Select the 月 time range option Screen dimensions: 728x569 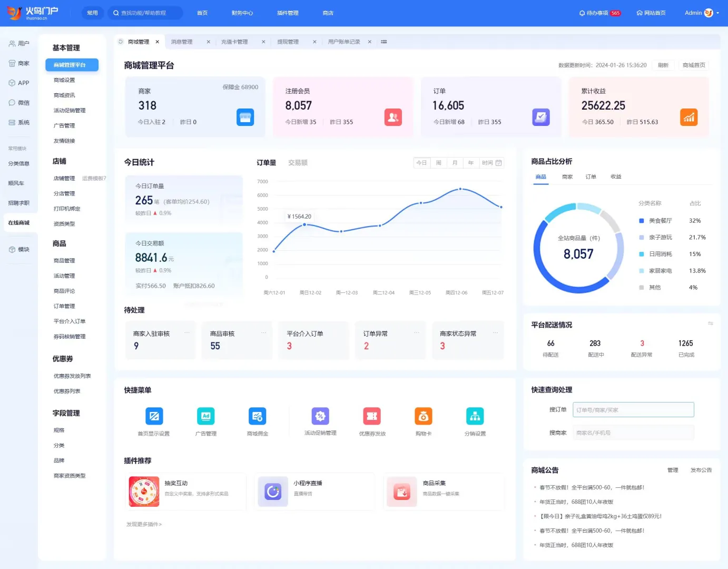(x=454, y=162)
